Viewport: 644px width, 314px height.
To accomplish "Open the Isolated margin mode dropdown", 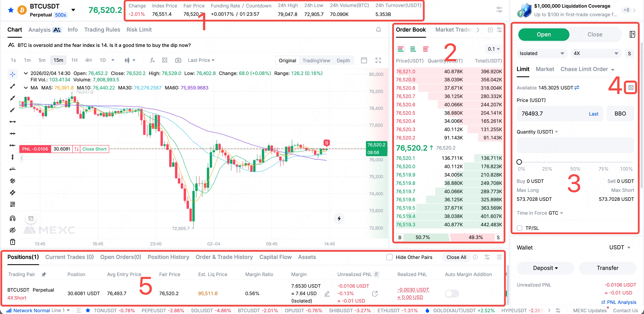I will (542, 53).
